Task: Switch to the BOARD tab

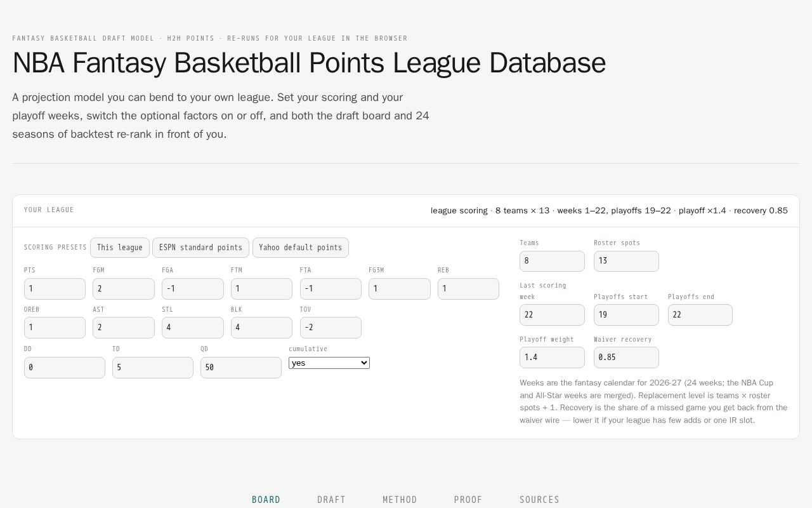Action: (266, 500)
